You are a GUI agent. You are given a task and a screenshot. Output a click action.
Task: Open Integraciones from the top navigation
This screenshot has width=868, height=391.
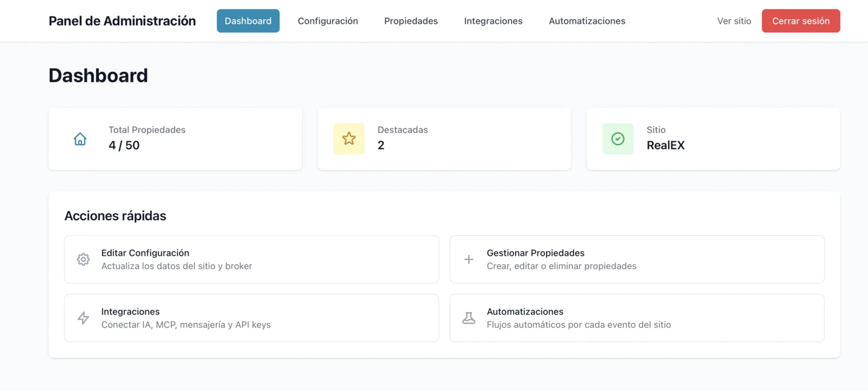[x=493, y=21]
